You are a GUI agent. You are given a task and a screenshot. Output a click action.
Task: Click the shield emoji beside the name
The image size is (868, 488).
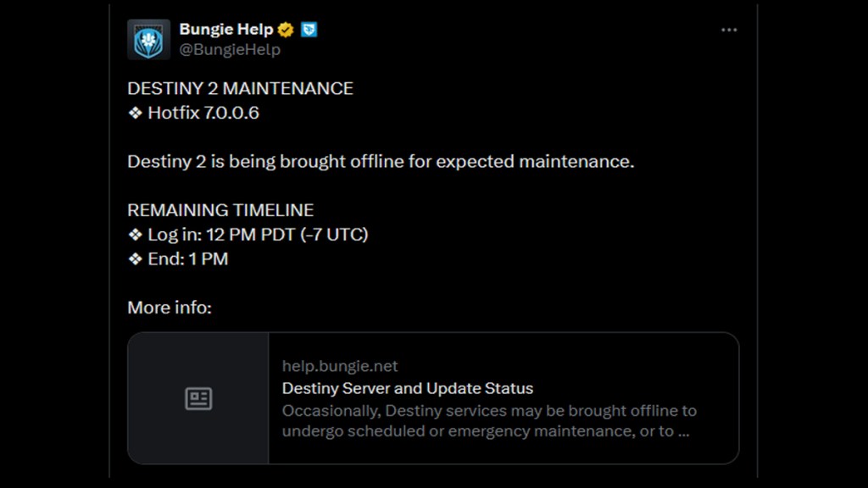coord(308,28)
